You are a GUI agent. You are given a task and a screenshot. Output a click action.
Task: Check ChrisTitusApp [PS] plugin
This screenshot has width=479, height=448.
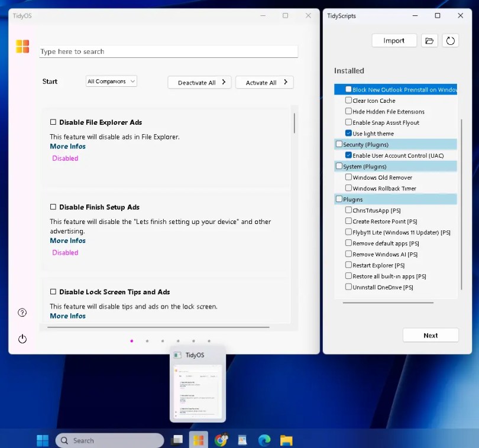pos(348,210)
